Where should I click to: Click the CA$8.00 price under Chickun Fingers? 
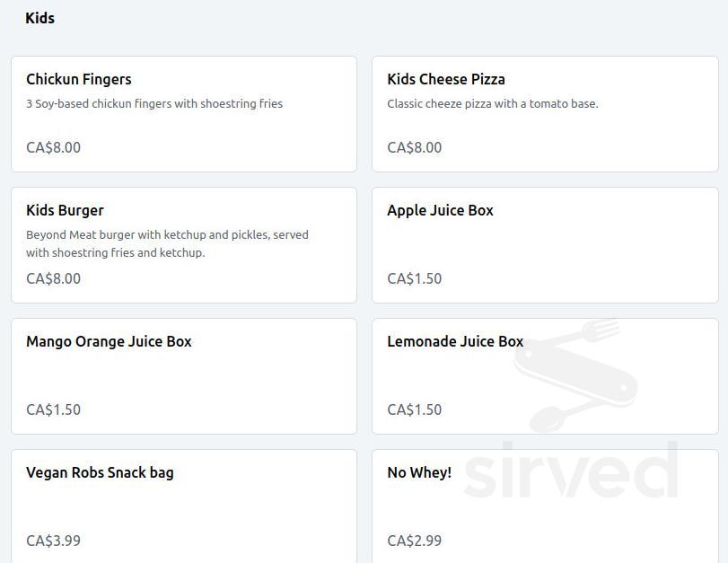(x=53, y=147)
